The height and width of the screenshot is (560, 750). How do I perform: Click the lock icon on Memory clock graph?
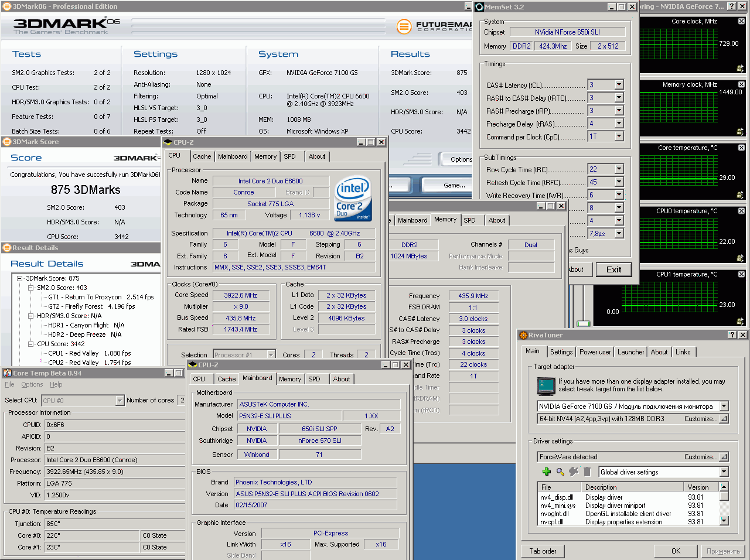coord(740,131)
